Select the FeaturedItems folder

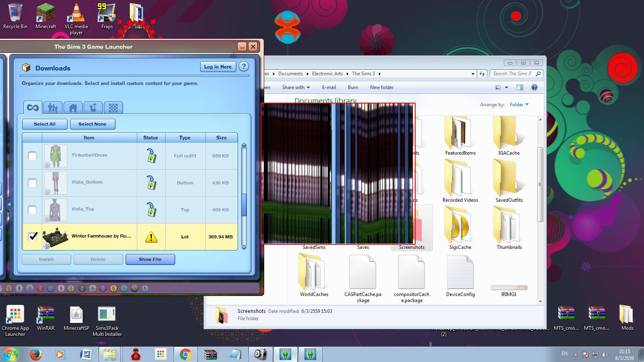point(460,136)
